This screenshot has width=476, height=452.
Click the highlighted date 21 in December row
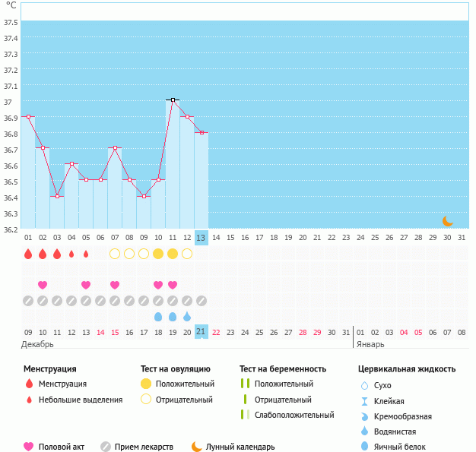pyautogui.click(x=201, y=332)
